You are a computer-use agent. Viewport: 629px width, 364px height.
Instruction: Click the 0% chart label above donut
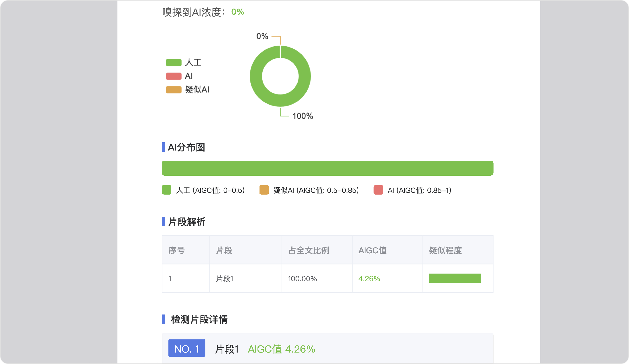[x=262, y=36]
